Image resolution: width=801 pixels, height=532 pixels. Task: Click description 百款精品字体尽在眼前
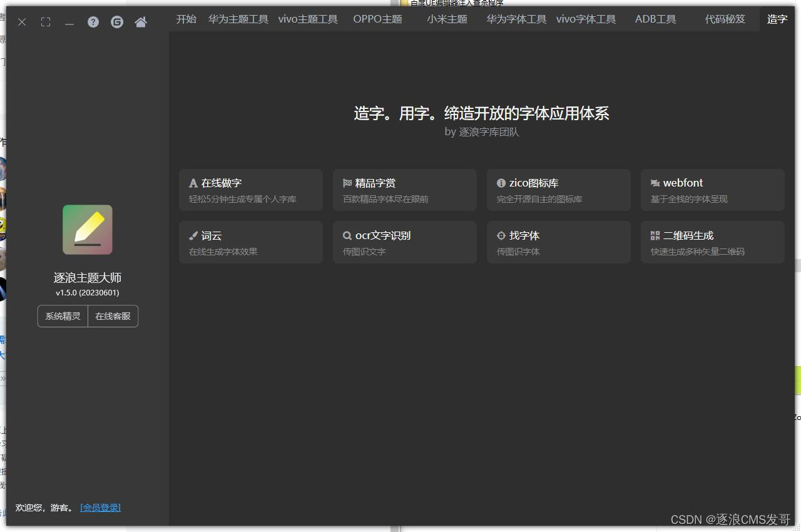tap(385, 200)
